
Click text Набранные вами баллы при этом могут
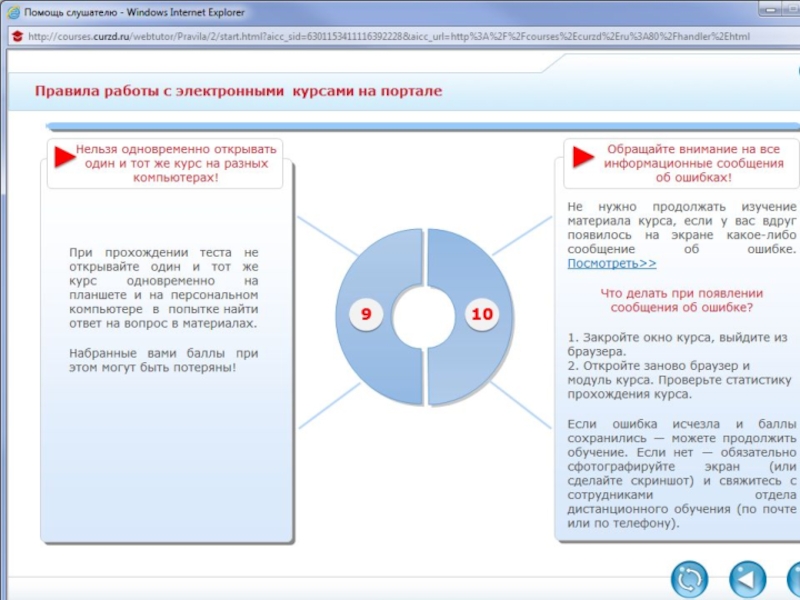click(x=163, y=360)
